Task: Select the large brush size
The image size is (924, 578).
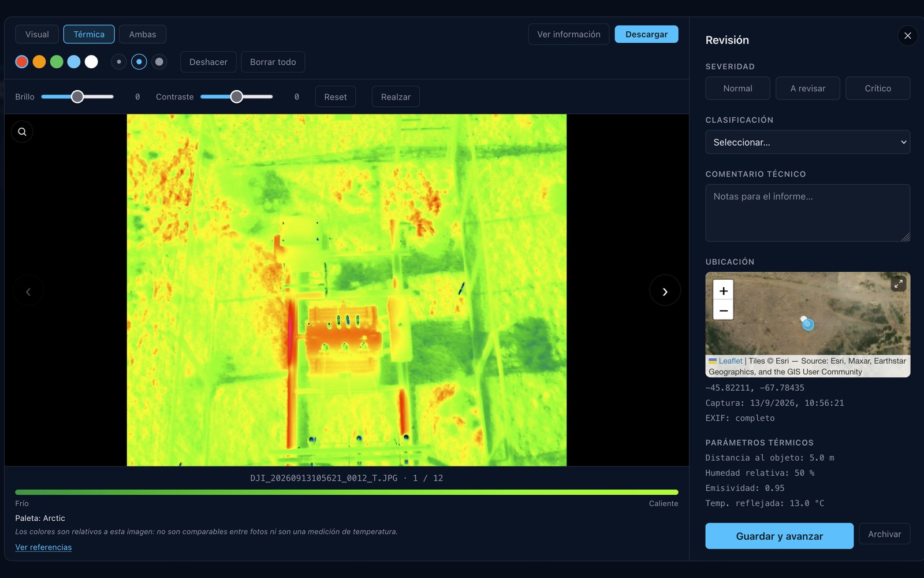Action: pyautogui.click(x=159, y=62)
